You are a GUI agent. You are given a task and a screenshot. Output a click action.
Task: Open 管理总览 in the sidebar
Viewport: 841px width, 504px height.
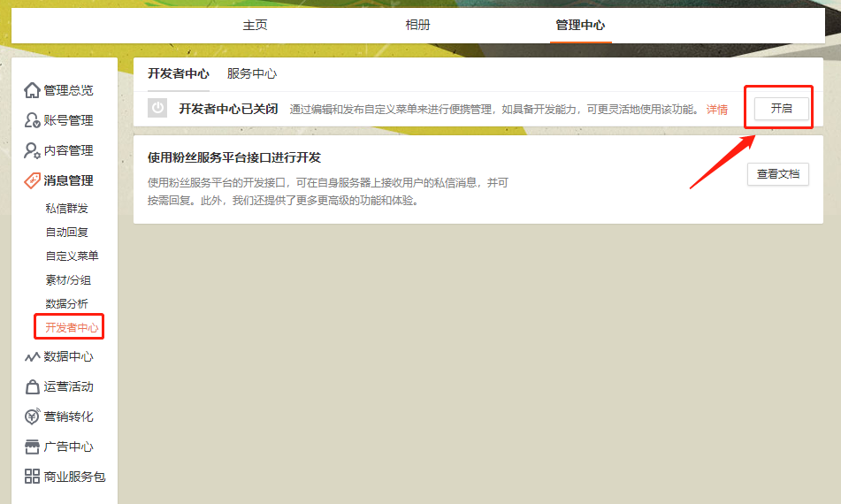click(68, 90)
